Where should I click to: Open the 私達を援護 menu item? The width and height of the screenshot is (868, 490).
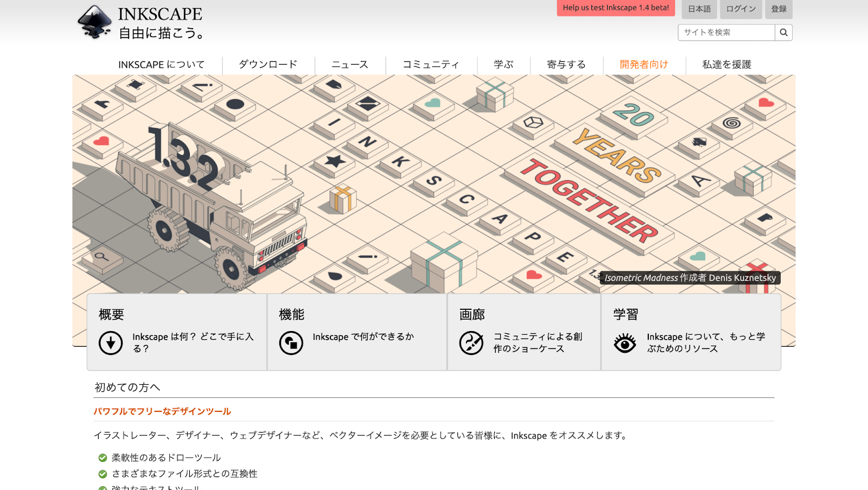(x=727, y=65)
